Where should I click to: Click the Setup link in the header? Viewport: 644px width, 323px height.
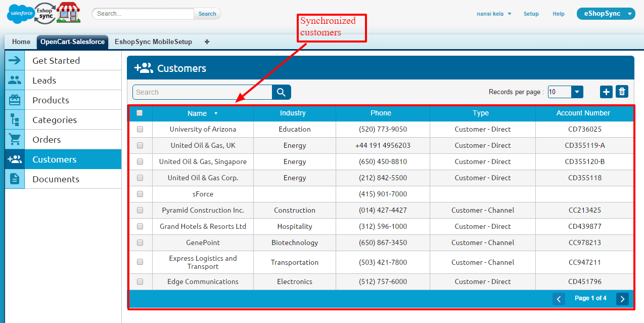pos(531,14)
